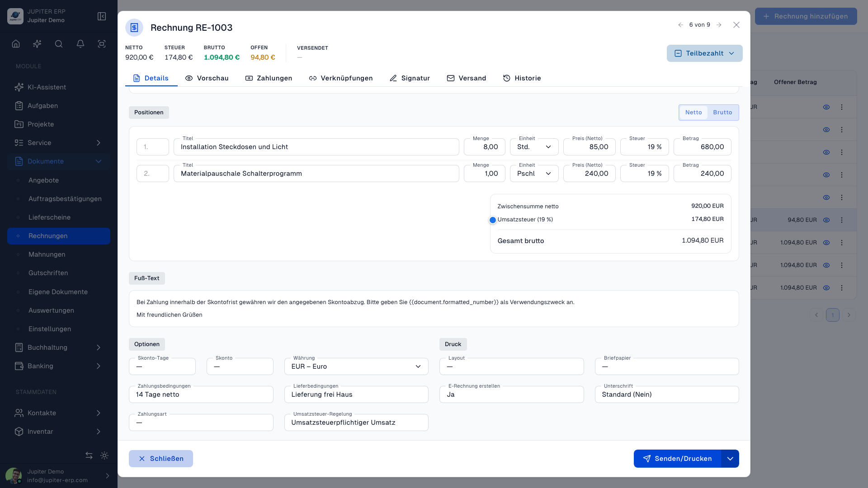Toggle eye icon in last list row
Screen dimensions: 868x488
click(x=826, y=288)
